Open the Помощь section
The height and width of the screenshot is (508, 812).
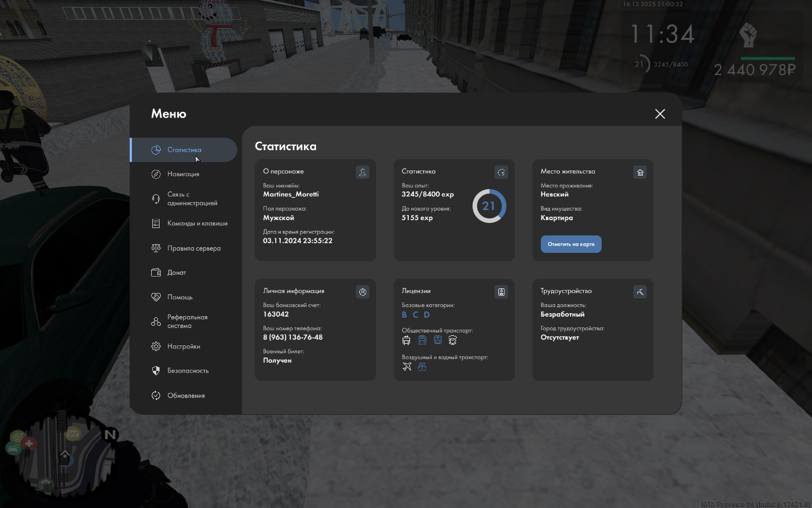coord(184,297)
